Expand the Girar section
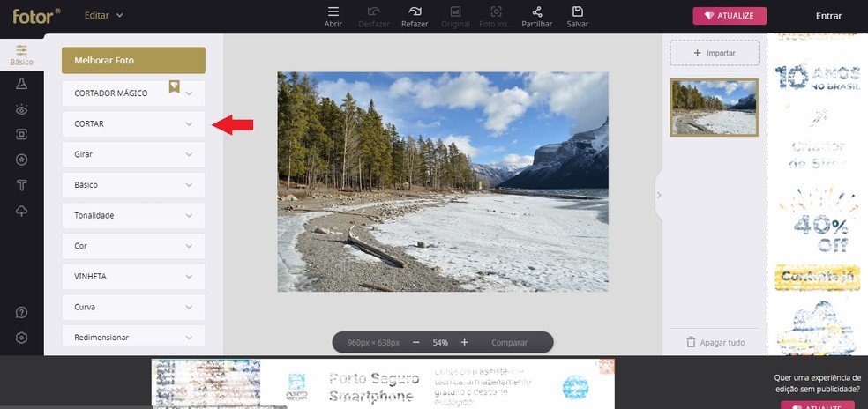Screen dimensions: 868x409 pos(133,154)
